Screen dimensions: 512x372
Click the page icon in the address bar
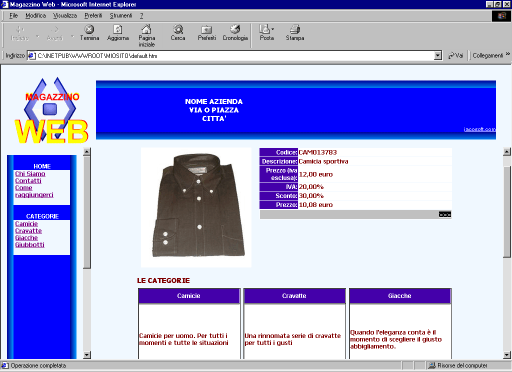(x=32, y=56)
